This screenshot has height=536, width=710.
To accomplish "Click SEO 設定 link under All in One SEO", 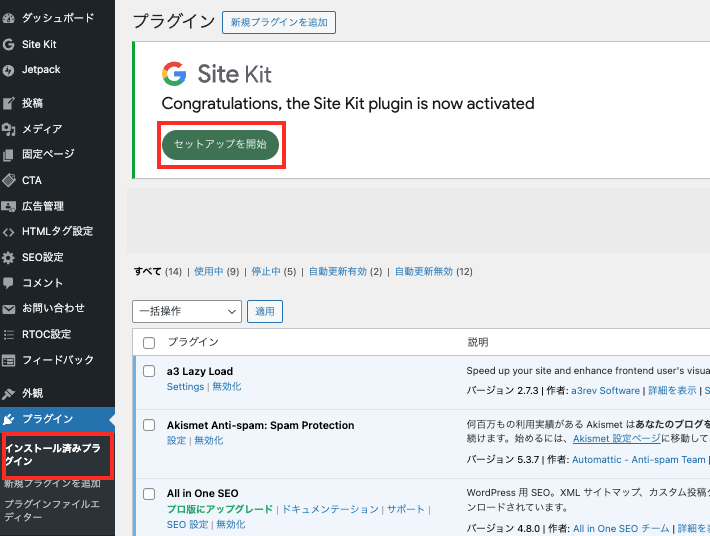I will coord(187,525).
